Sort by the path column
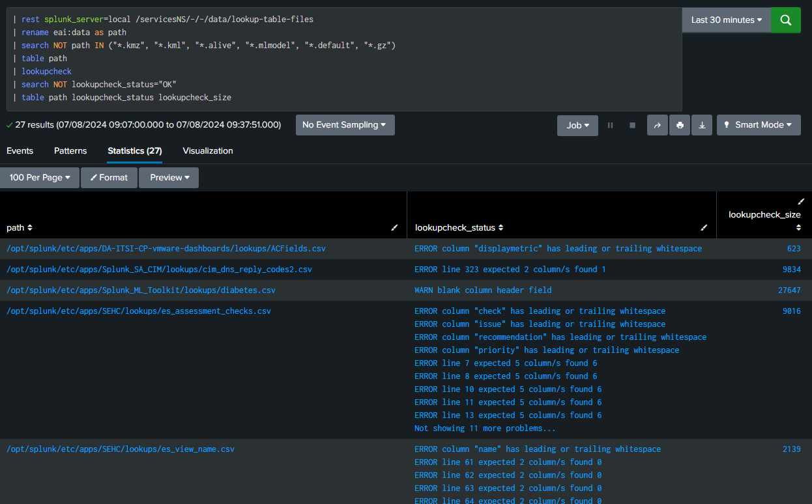 20,228
